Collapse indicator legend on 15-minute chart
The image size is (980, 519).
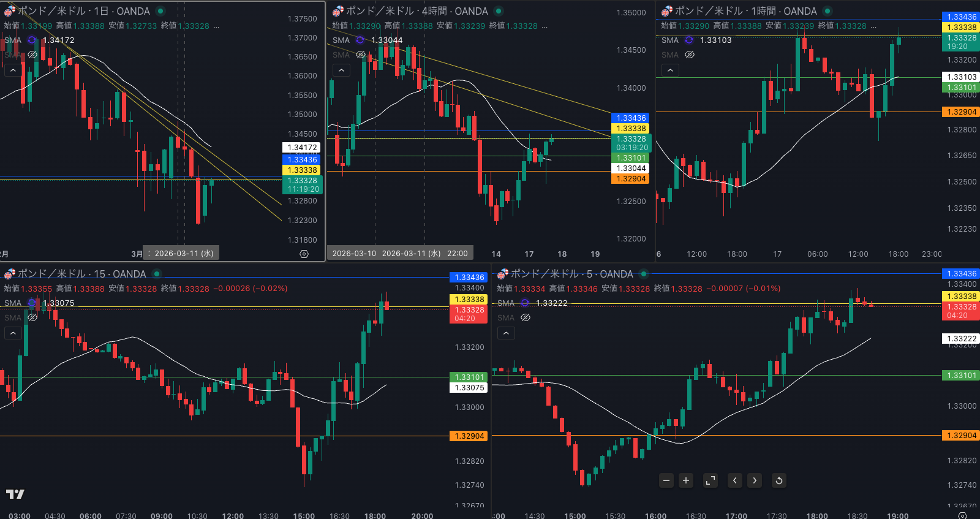pyautogui.click(x=13, y=333)
